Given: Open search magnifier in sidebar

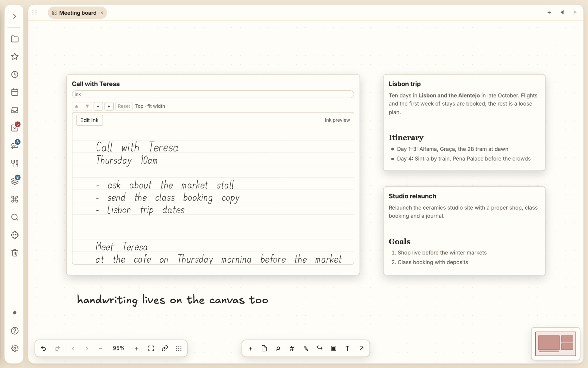Looking at the screenshot, I should coord(15,217).
